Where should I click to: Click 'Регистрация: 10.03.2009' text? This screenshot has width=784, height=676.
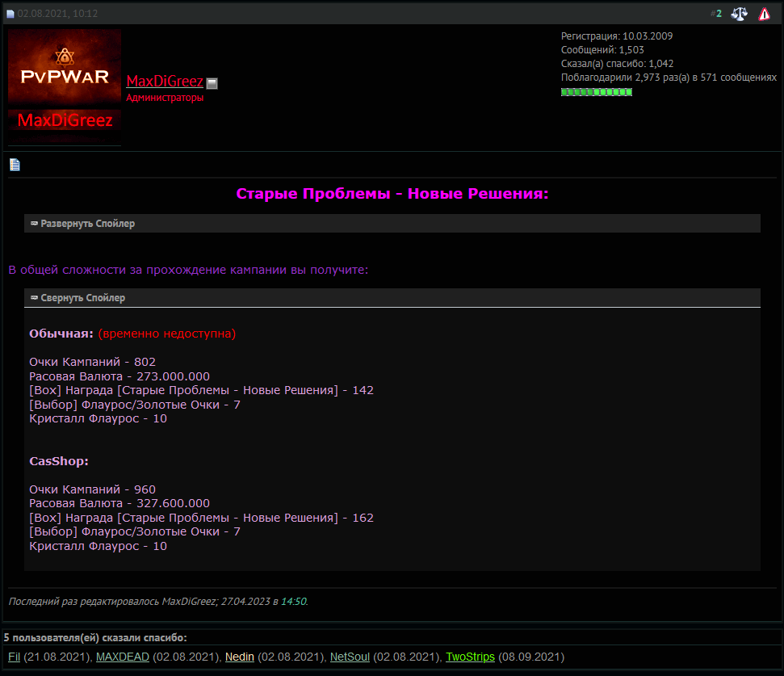pos(617,36)
